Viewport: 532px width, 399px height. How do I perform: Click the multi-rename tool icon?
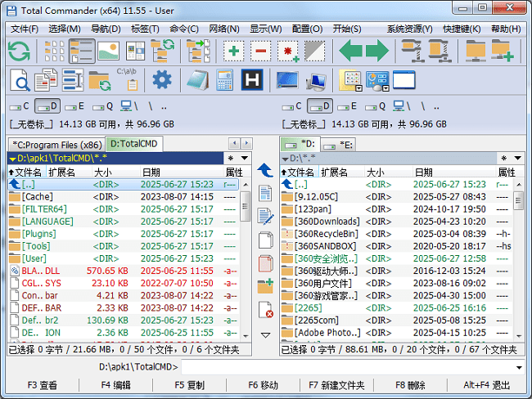click(73, 80)
